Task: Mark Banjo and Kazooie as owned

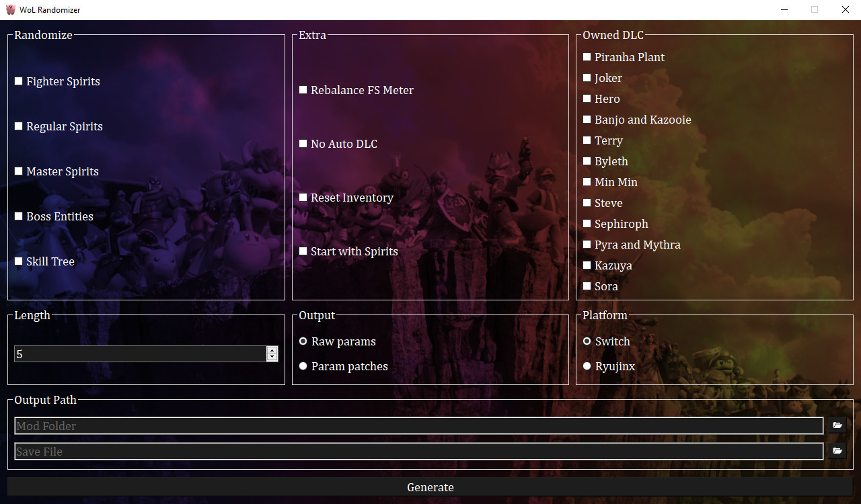Action: click(587, 120)
